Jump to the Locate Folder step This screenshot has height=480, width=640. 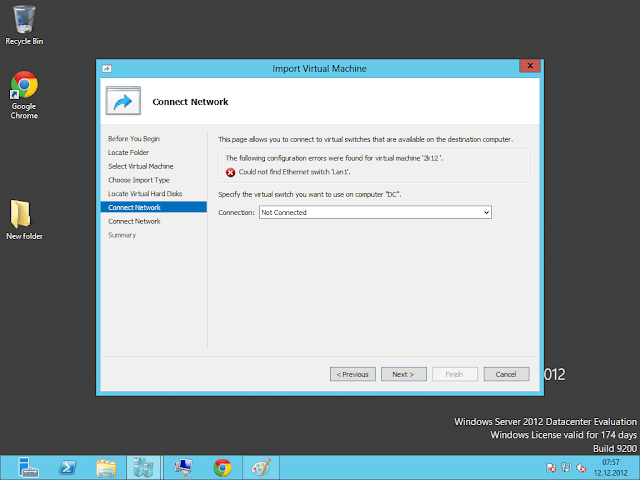click(128, 152)
